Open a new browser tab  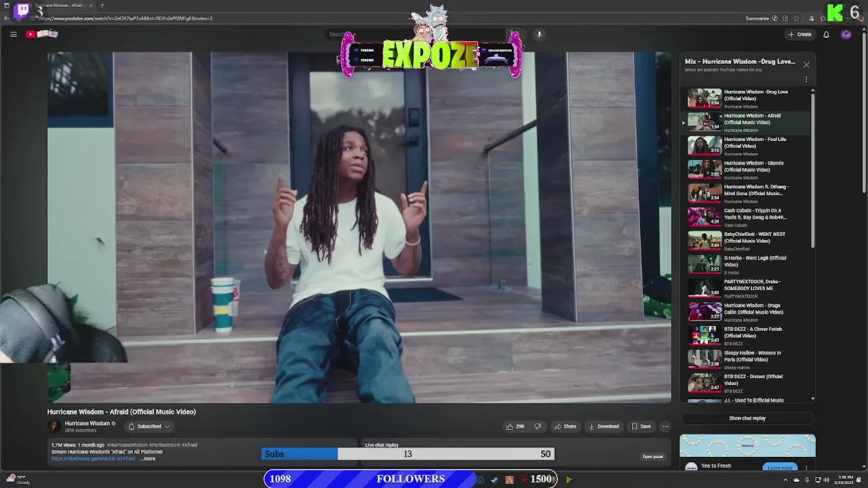point(102,5)
